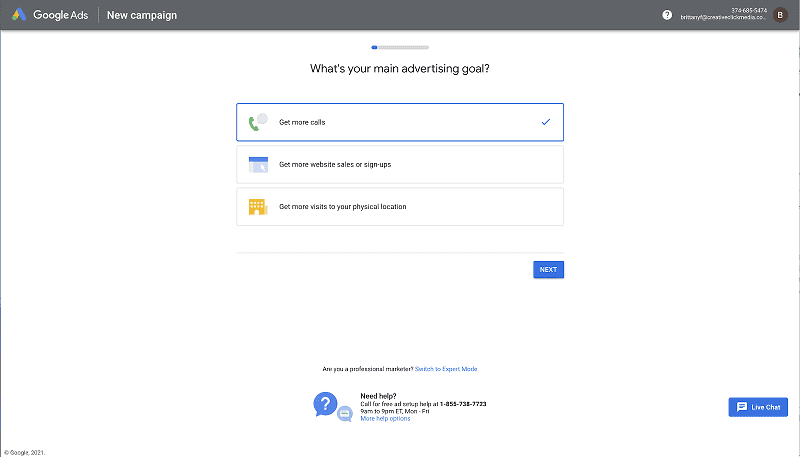Click the Switch to Expert Mode link

click(x=446, y=369)
